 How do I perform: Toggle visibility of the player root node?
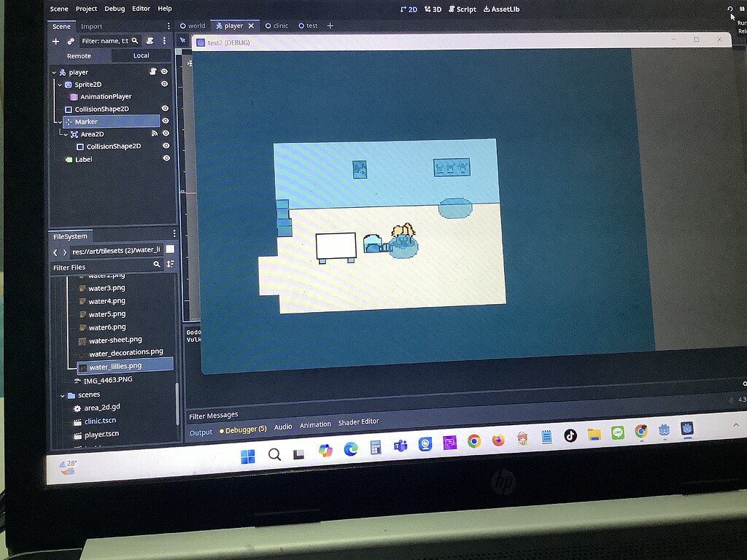[x=165, y=71]
